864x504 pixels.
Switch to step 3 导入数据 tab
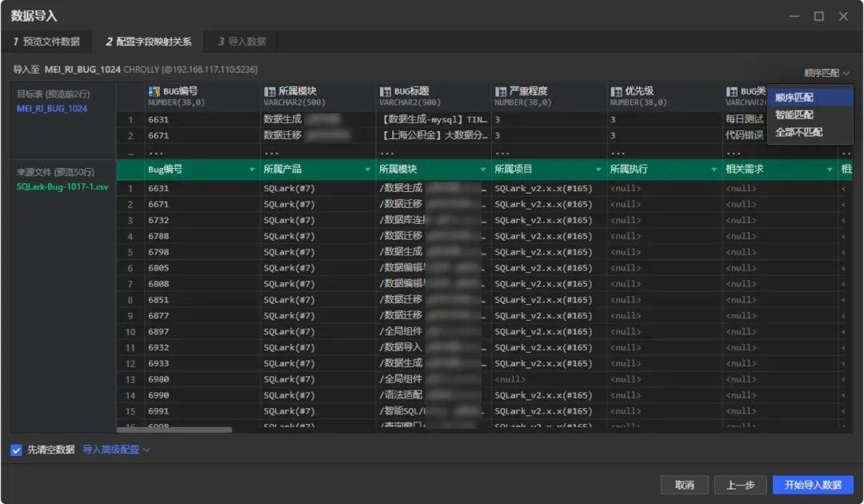242,42
